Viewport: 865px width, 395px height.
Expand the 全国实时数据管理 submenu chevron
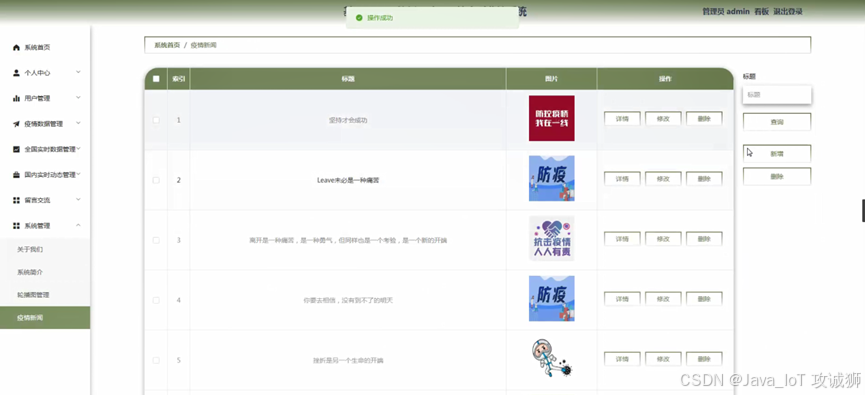point(78,148)
